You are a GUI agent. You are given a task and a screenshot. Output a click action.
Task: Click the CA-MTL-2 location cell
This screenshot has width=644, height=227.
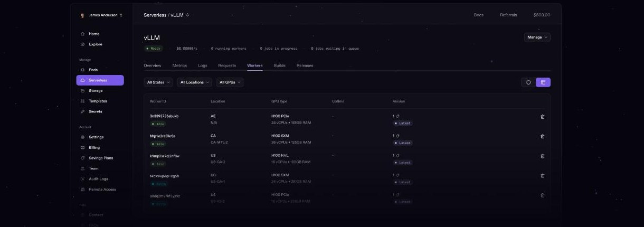tap(219, 143)
